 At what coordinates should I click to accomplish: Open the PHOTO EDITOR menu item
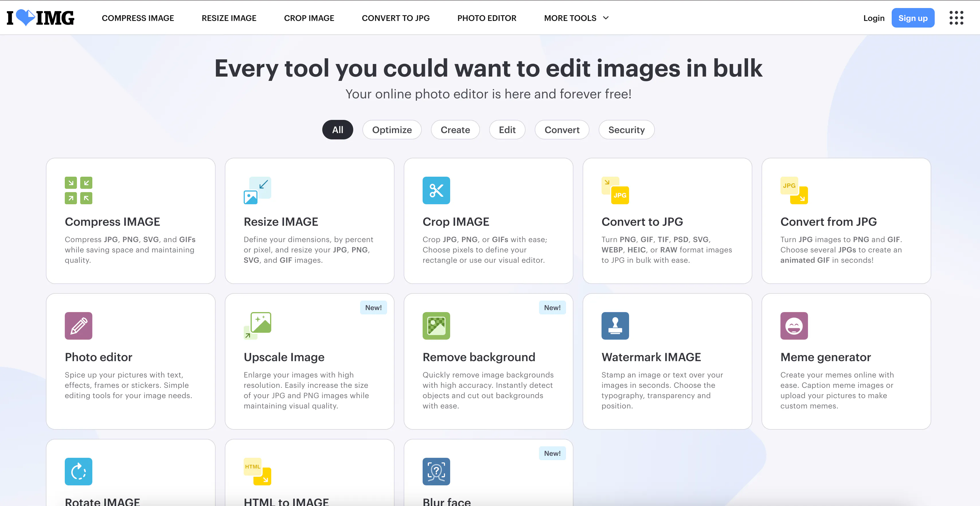(x=487, y=17)
